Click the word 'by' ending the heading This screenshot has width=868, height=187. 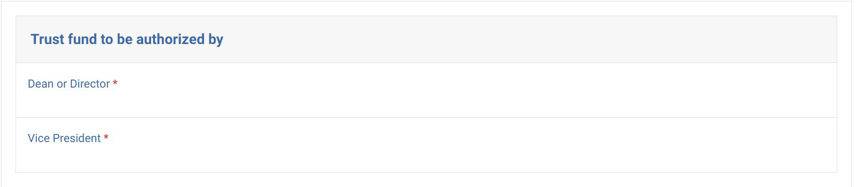[216, 40]
